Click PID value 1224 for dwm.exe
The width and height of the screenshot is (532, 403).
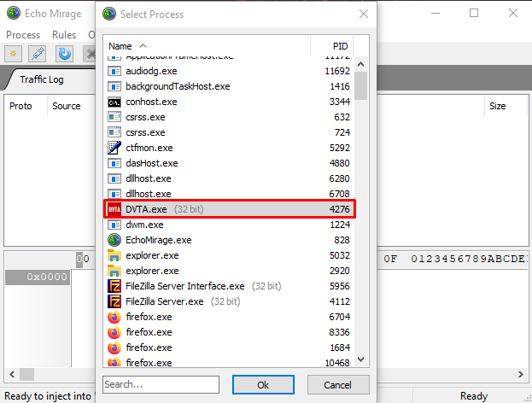tap(340, 225)
